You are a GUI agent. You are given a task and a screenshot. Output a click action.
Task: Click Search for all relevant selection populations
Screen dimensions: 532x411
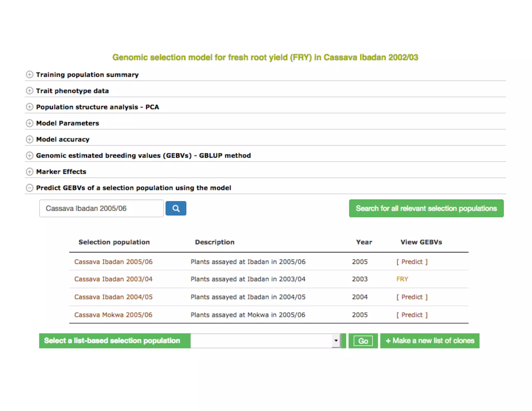click(x=426, y=208)
